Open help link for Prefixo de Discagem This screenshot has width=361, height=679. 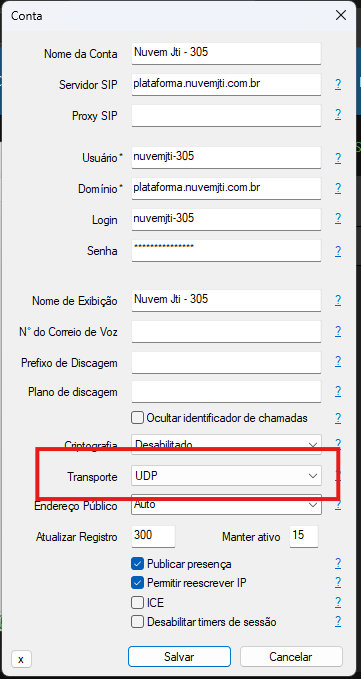pyautogui.click(x=338, y=362)
